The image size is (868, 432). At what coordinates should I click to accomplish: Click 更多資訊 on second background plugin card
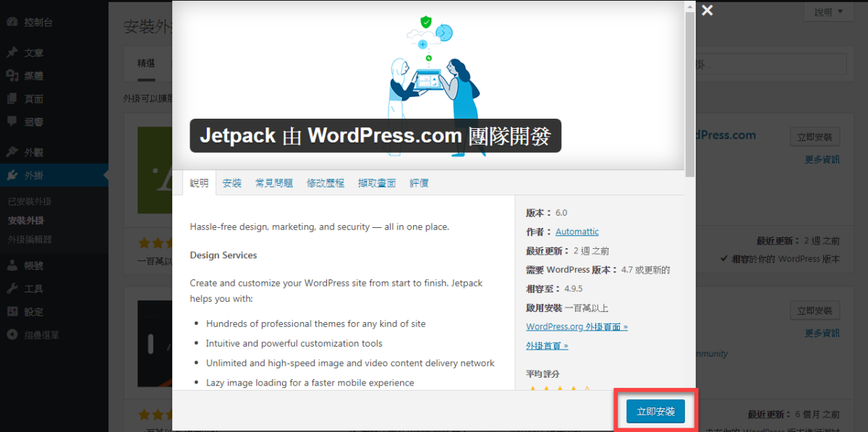tap(822, 333)
